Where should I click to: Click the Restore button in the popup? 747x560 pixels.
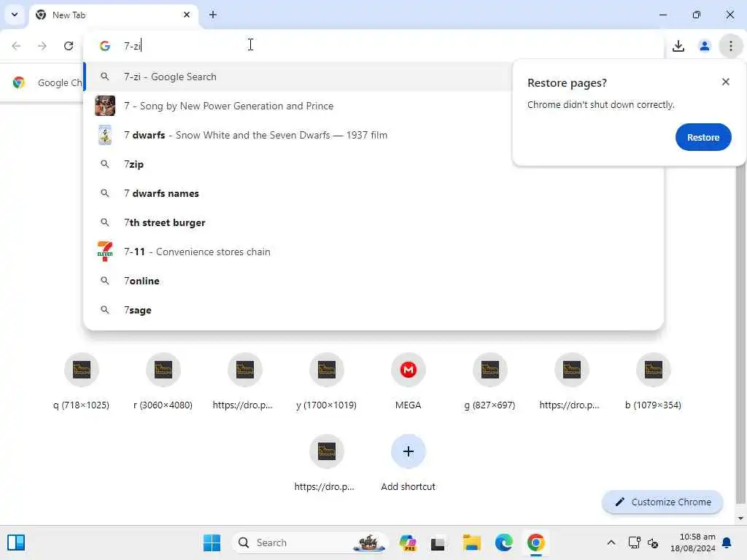(703, 137)
